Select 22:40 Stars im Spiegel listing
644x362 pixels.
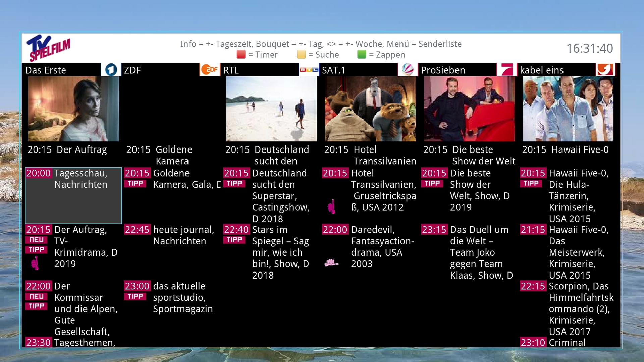pos(271,252)
